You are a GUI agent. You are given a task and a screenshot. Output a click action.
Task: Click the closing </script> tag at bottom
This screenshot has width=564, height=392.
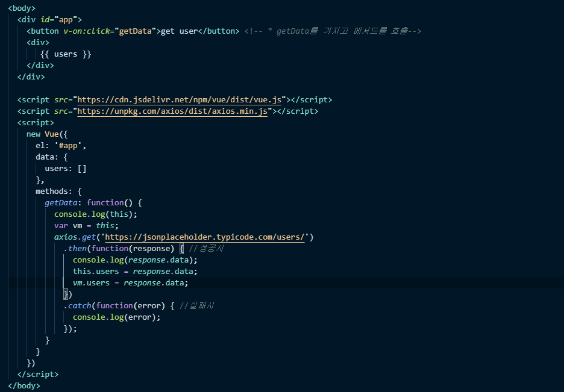(38, 375)
